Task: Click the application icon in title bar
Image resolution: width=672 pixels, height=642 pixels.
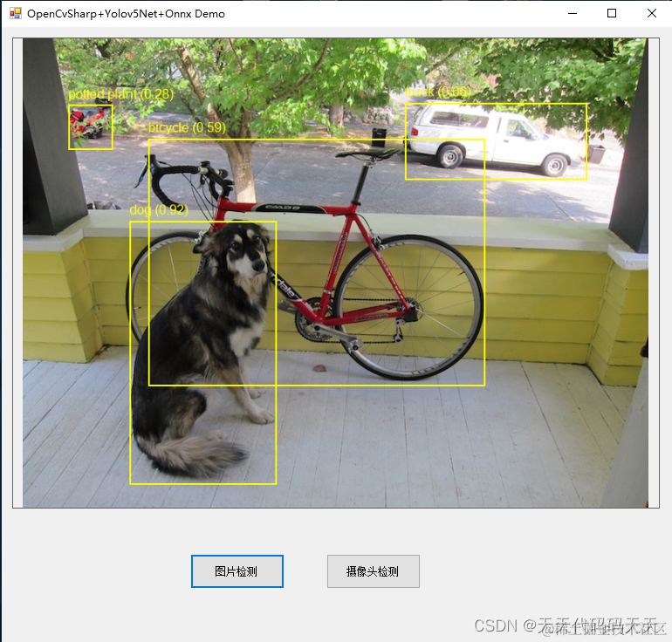Action: (x=16, y=13)
